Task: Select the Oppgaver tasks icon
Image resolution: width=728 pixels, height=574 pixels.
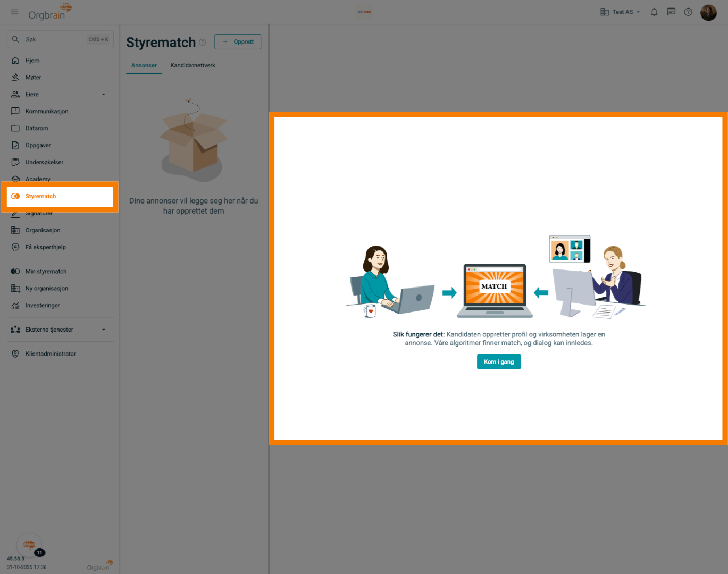Action: [x=15, y=145]
